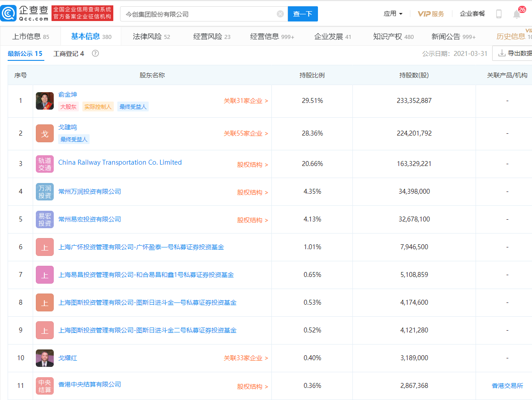The image size is (532, 400).
Task: Click the 上 avatar in row 7
Action: pos(45,275)
